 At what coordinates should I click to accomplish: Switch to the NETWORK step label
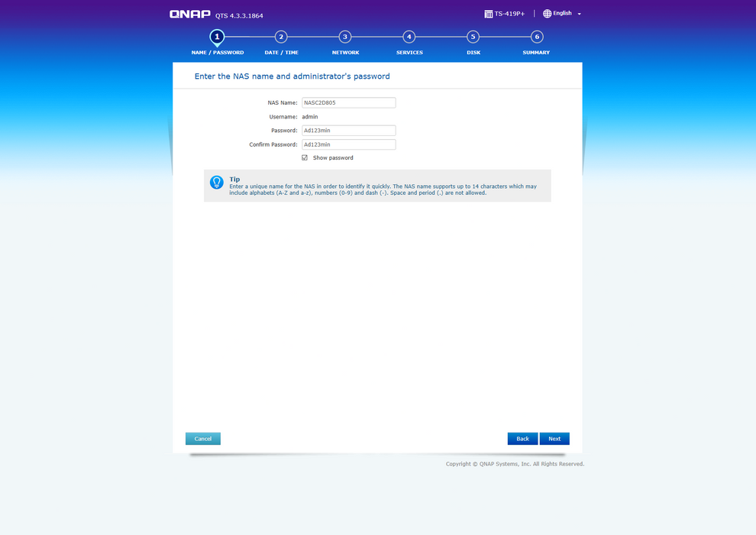point(345,53)
